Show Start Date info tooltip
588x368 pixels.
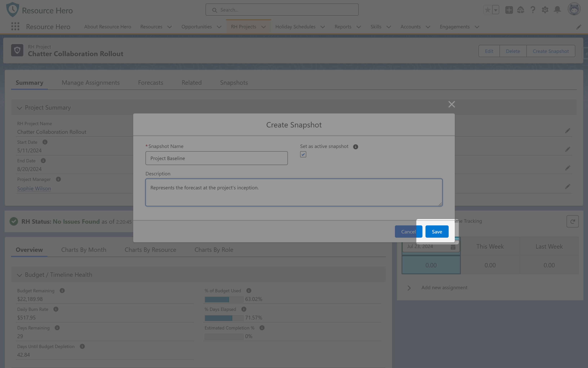coord(45,142)
